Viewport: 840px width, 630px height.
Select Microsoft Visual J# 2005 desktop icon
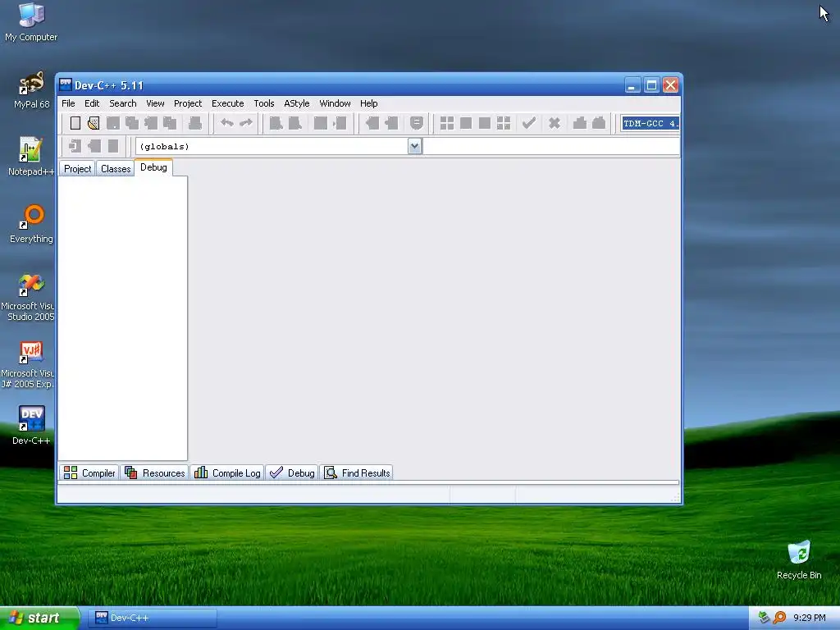pos(28,364)
